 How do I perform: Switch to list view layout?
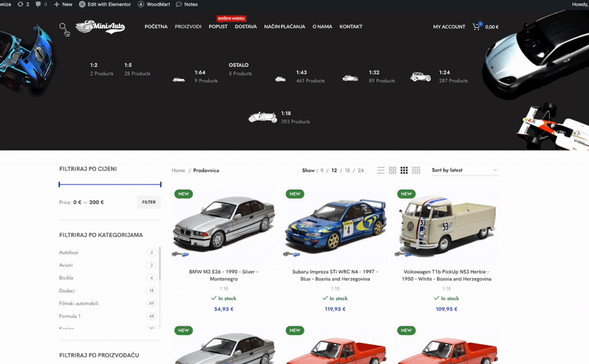(x=380, y=171)
